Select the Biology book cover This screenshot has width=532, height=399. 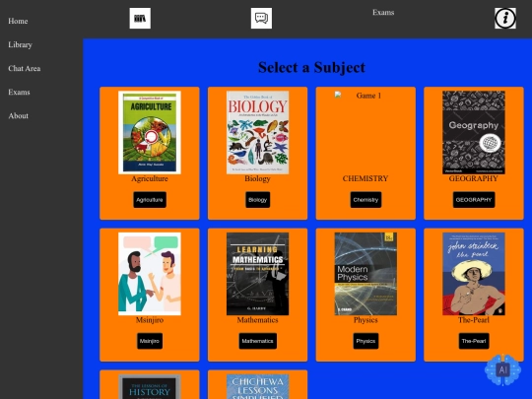(x=258, y=132)
